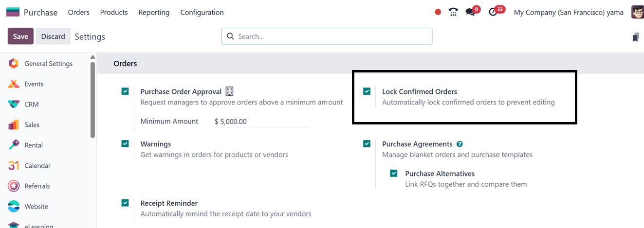The width and height of the screenshot is (644, 228).
Task: Select CRM in the settings sidebar
Action: (31, 104)
